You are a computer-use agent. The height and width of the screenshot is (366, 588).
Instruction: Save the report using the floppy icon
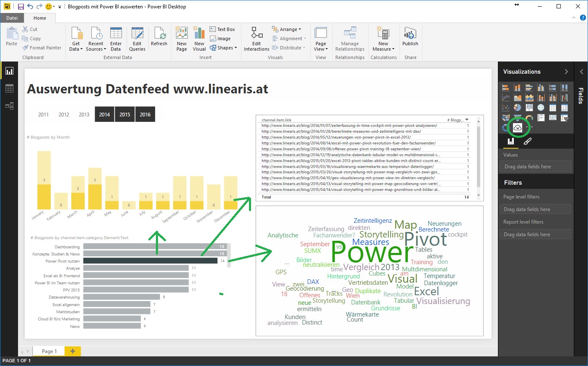(21, 7)
